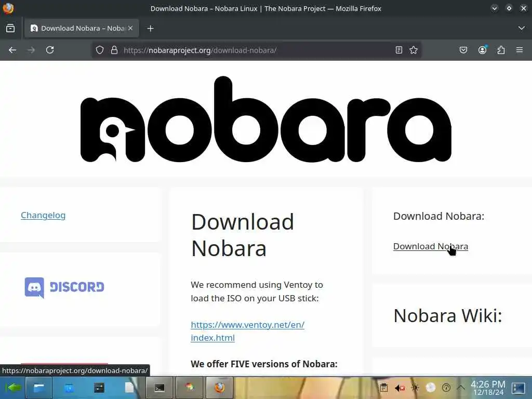The image size is (532, 399).
Task: Close the Download Nobara tab
Action: click(130, 28)
